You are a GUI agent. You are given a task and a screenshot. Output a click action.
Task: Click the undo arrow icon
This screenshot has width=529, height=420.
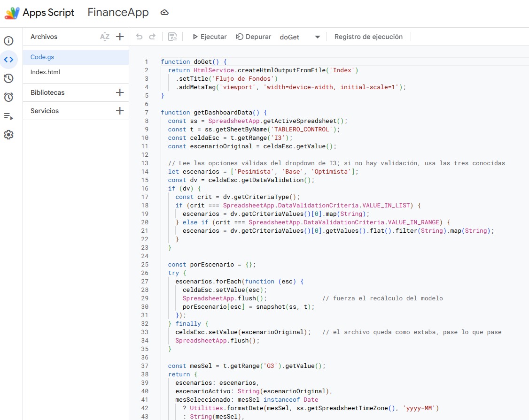pyautogui.click(x=139, y=37)
